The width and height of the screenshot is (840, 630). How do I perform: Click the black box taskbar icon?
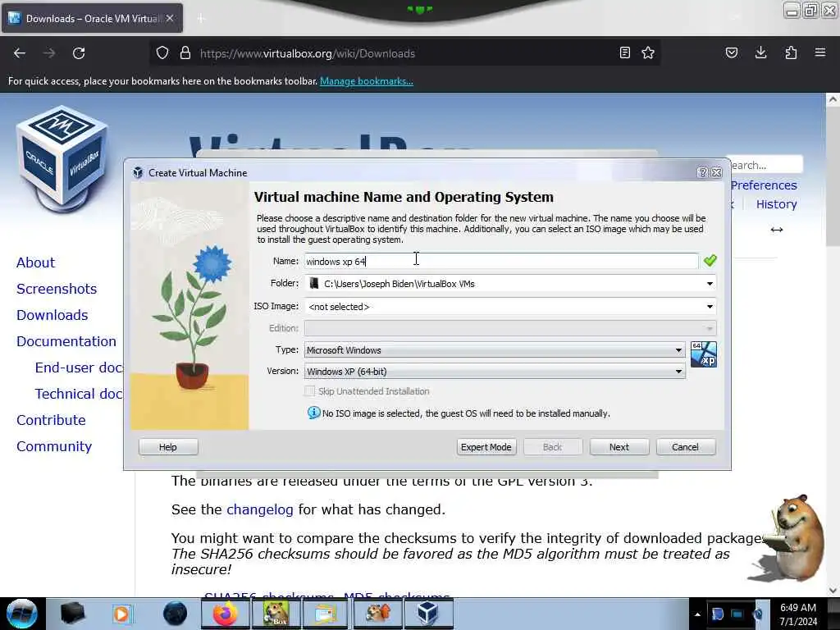(72, 614)
